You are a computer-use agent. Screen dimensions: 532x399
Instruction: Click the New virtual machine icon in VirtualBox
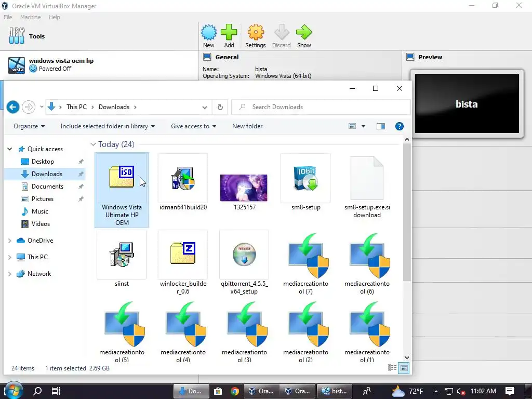point(208,36)
